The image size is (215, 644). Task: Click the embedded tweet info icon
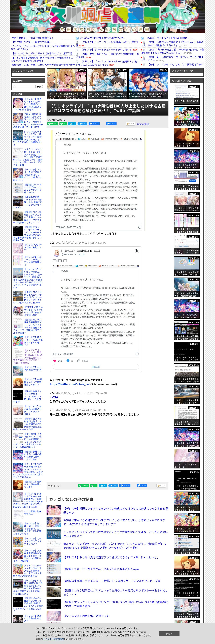click(137, 354)
